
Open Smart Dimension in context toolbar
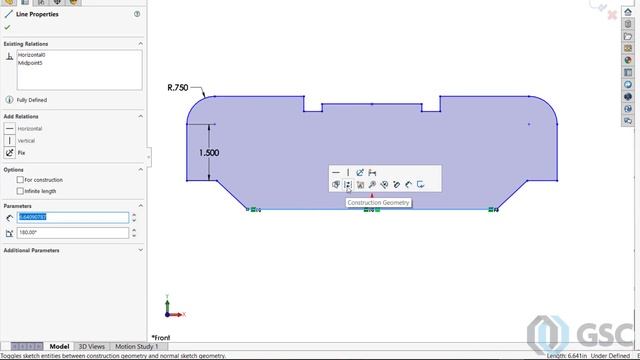[372, 173]
